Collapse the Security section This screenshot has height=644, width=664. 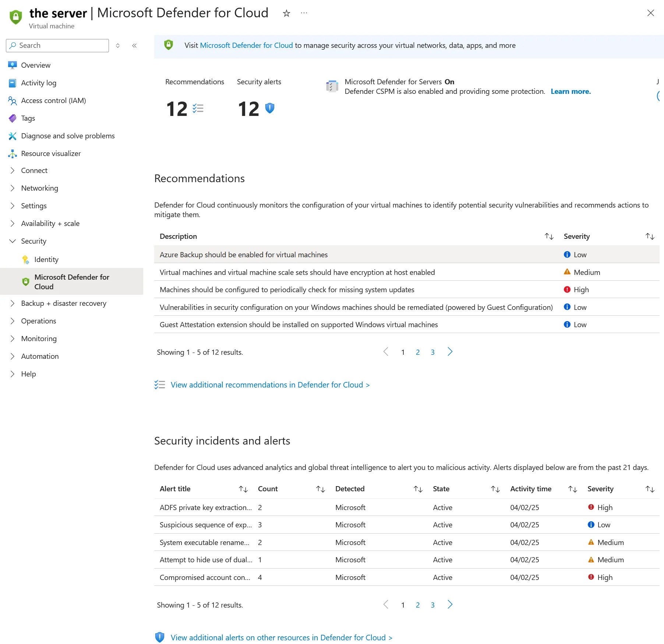click(13, 241)
